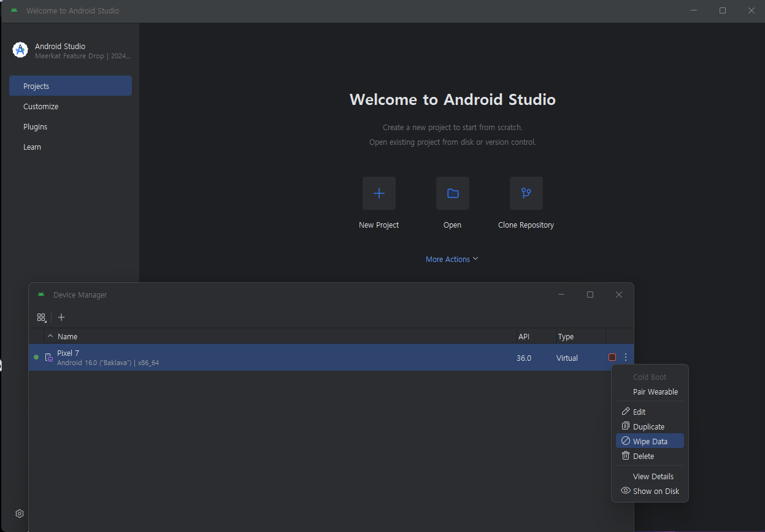Click the New Project plus icon
Screen dimensions: 765x532
[379, 193]
